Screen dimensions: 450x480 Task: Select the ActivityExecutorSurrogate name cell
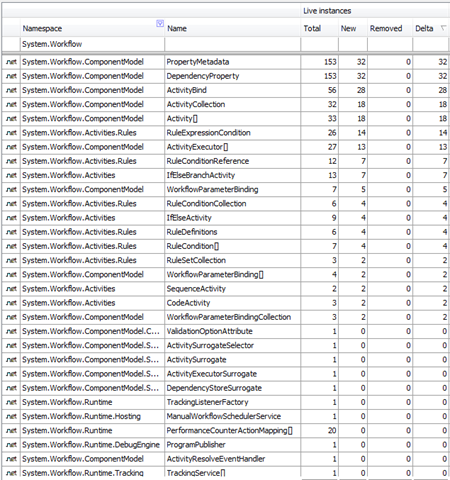tap(233, 374)
